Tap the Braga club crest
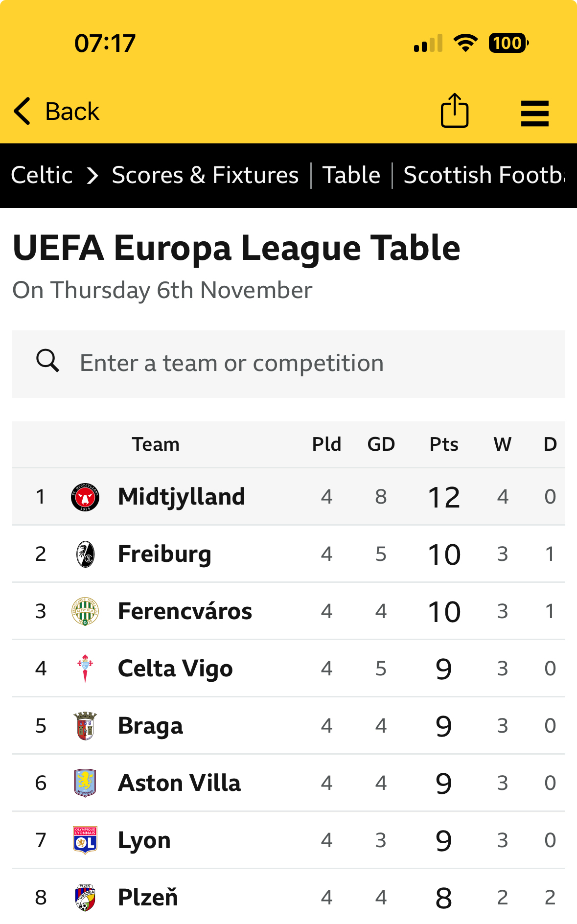Screen dimensions: 577x924 point(85,726)
